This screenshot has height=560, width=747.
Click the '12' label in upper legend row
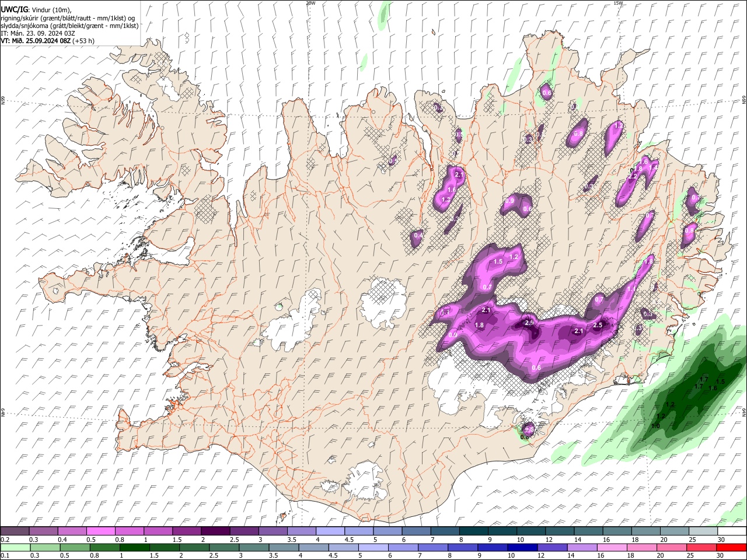pyautogui.click(x=549, y=540)
